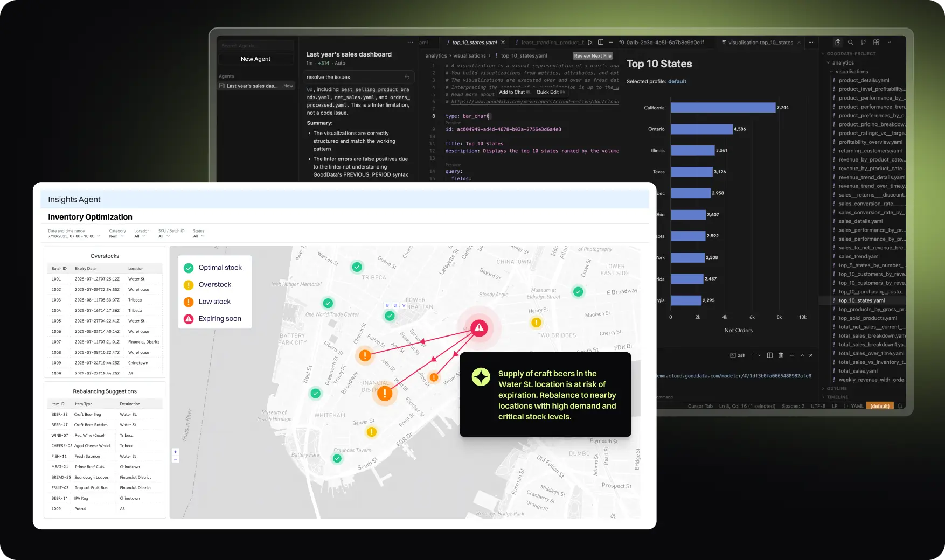Click the map zoom in plus button

(x=175, y=452)
